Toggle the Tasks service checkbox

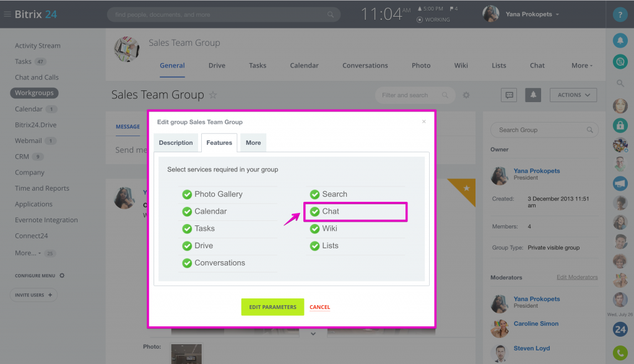187,229
